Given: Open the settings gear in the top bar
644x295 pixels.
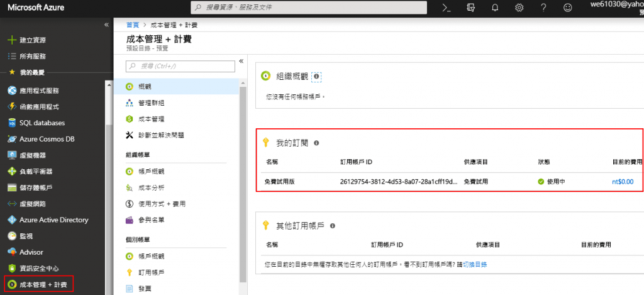Looking at the screenshot, I should coord(519,8).
